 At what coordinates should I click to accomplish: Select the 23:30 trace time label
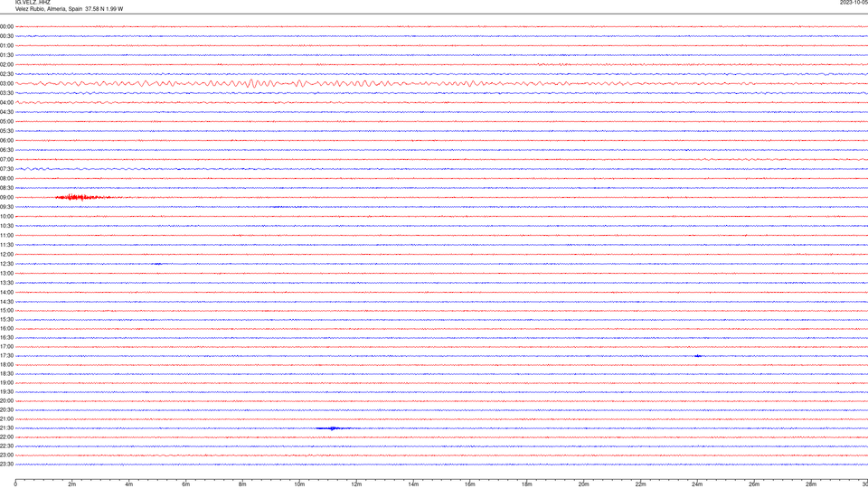(x=6, y=465)
